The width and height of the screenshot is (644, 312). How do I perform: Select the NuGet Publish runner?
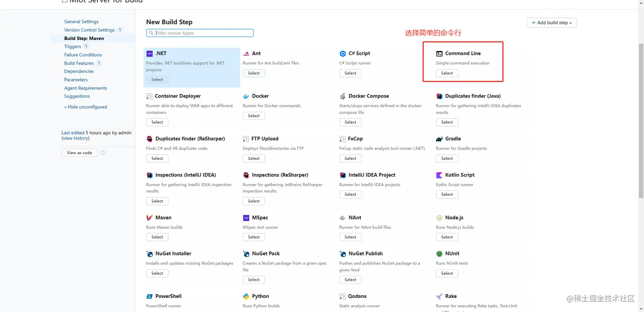click(351, 280)
